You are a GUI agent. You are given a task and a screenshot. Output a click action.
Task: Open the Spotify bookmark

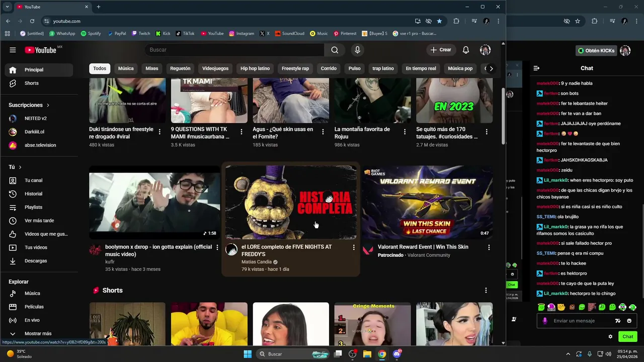coord(91,34)
